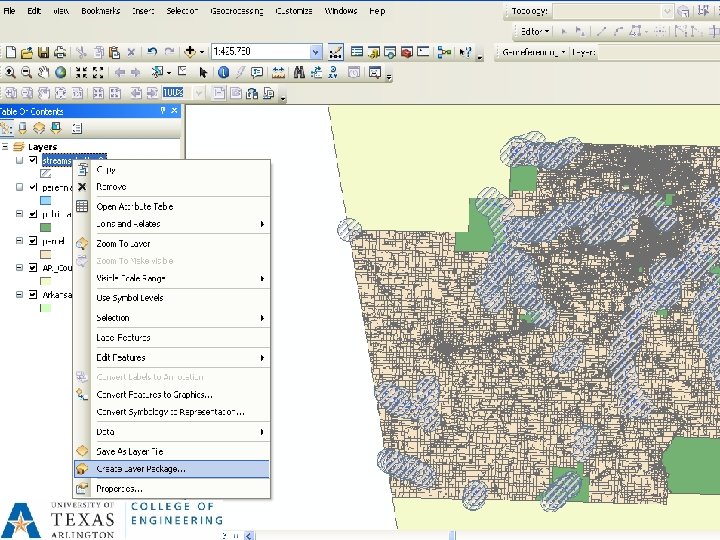Screen dimensions: 720x540
Task: Toggle visibility of AR_Counties layer checkbox
Action: pos(33,268)
